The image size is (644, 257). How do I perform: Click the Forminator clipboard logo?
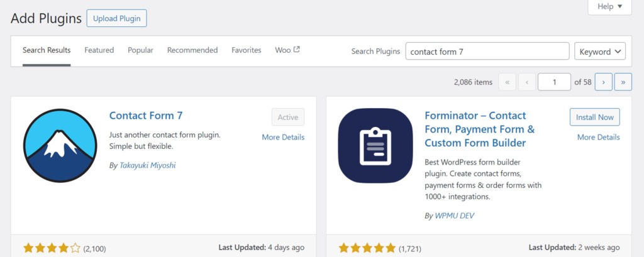[375, 145]
